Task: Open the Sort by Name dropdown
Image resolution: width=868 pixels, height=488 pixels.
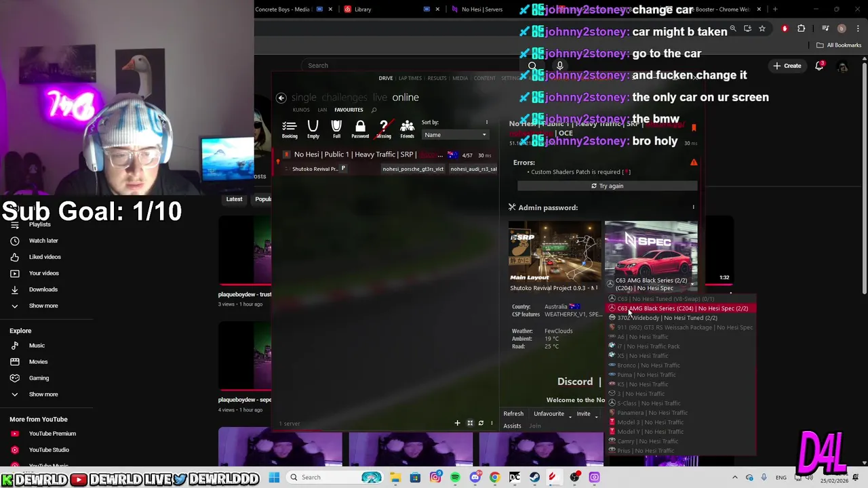Action: click(x=455, y=135)
